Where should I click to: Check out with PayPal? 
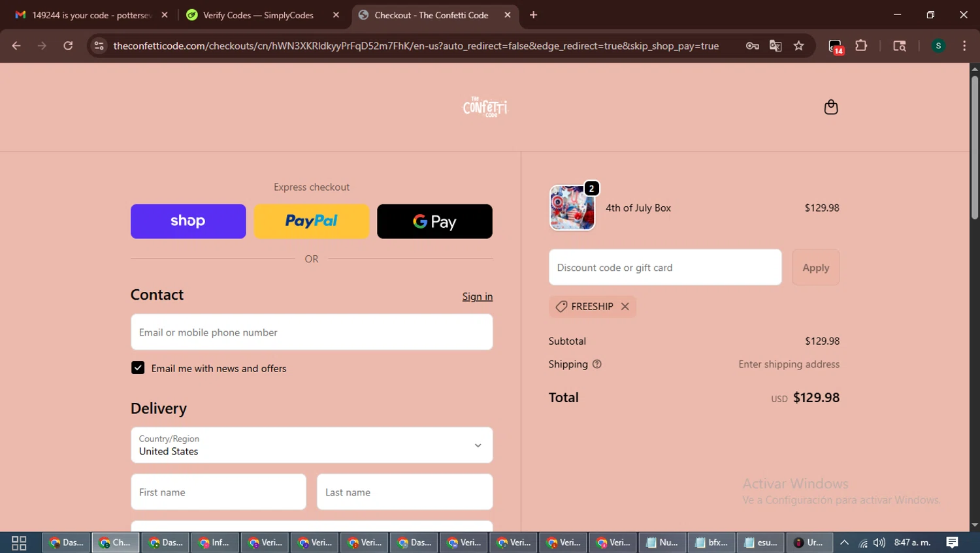click(x=312, y=221)
